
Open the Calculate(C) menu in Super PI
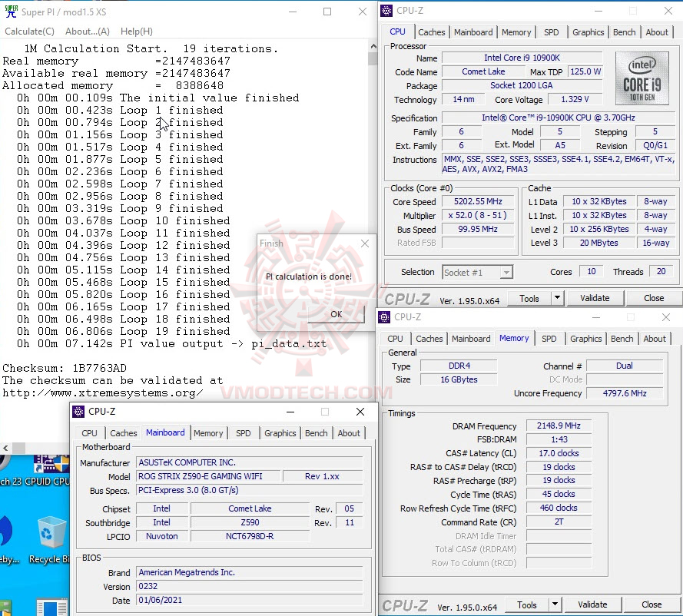(x=30, y=31)
